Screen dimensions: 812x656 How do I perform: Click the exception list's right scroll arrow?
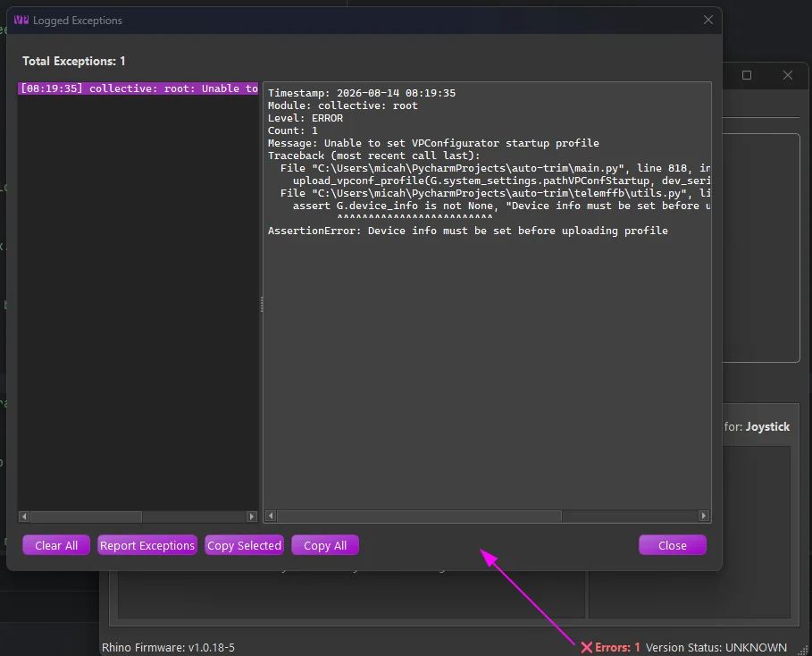(x=252, y=516)
